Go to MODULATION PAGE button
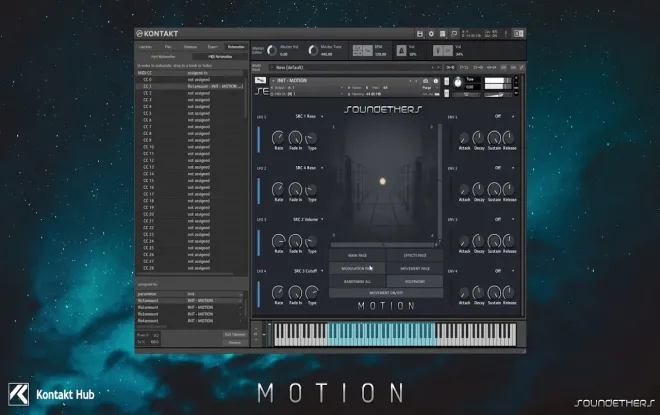Screen dimensions: 660x415 point(357,269)
